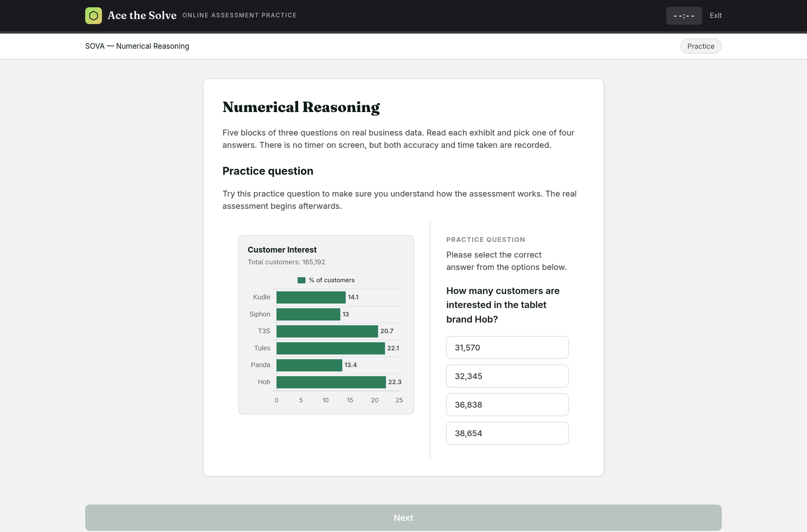
Task: Click the blank timer display
Action: pyautogui.click(x=684, y=16)
